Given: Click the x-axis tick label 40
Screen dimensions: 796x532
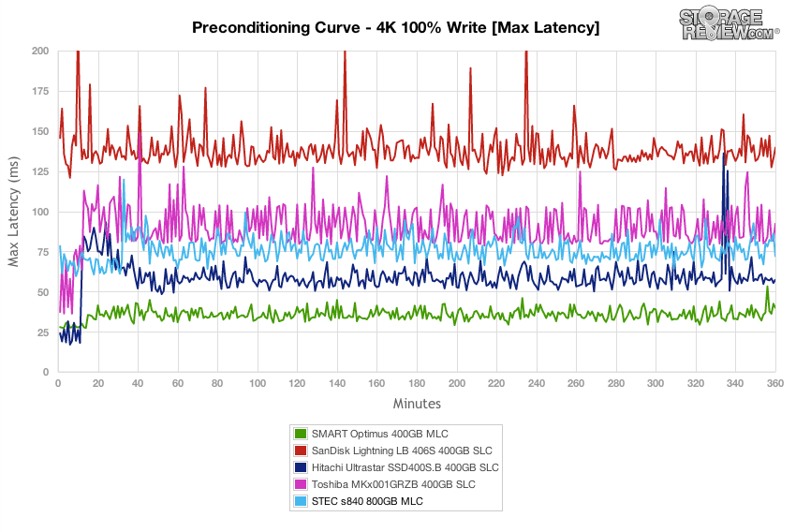Looking at the screenshot, I should (x=138, y=383).
